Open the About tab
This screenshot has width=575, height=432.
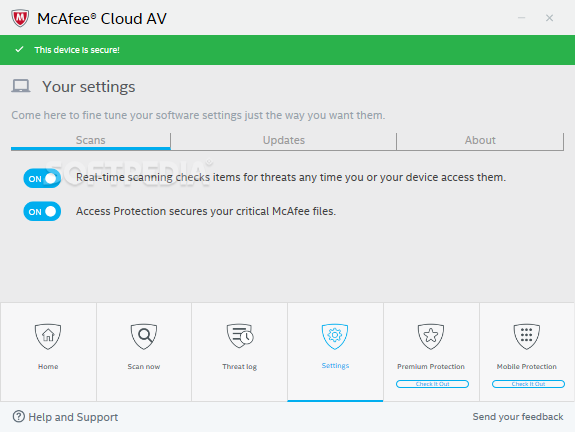[480, 141]
